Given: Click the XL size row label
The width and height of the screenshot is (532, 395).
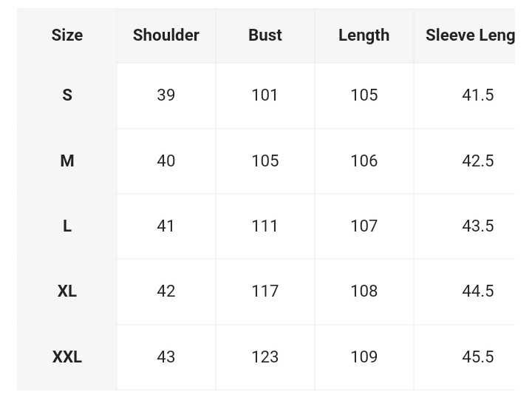Looking at the screenshot, I should [67, 291].
